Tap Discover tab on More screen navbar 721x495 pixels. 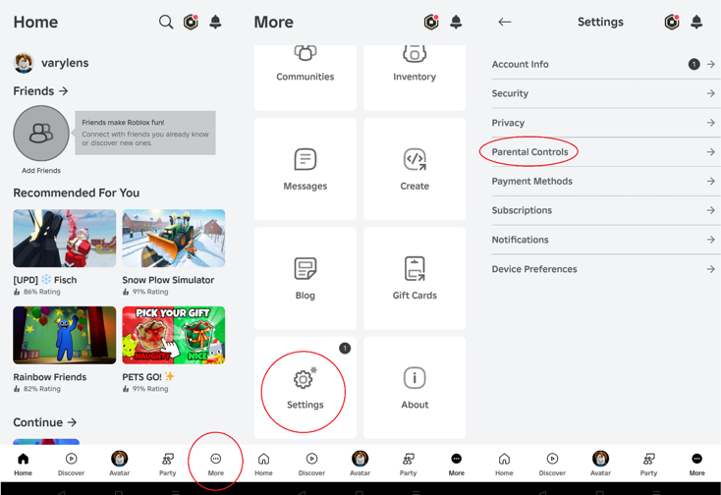pos(312,463)
